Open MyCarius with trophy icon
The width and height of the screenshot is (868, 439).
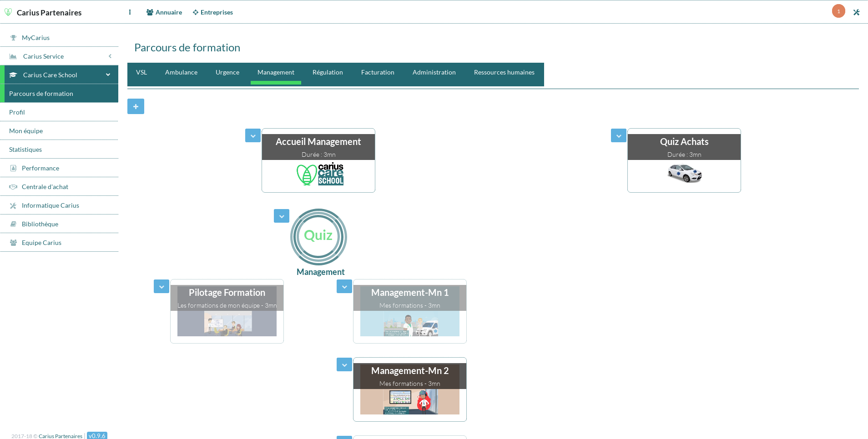35,38
